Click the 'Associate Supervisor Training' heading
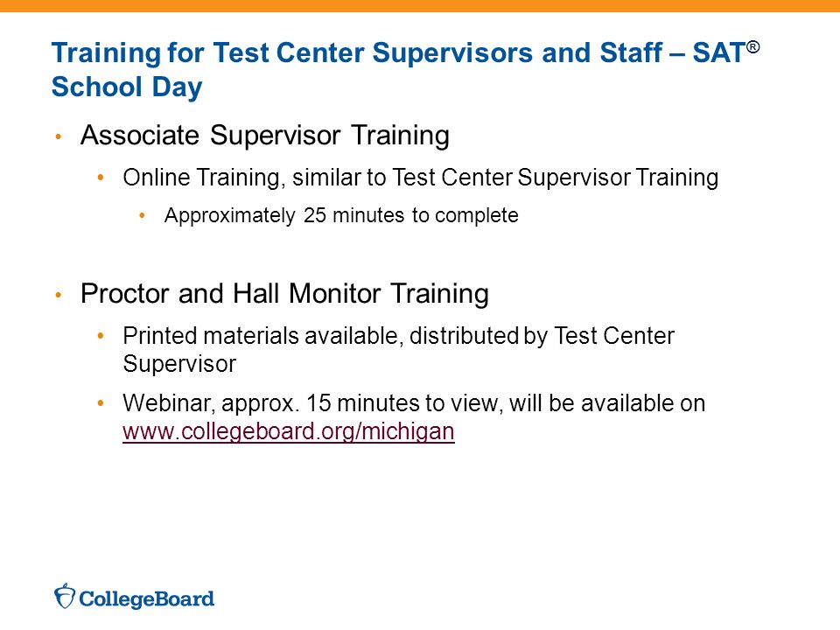 pyautogui.click(x=264, y=135)
